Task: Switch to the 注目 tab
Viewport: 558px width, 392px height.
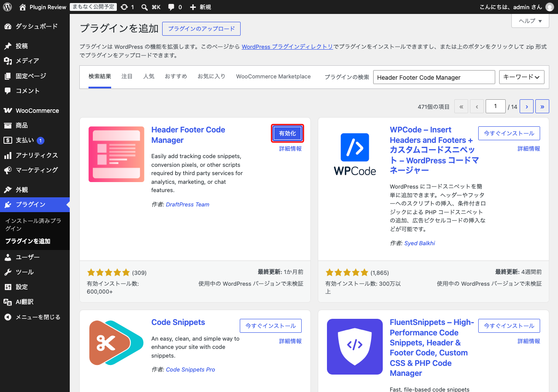Action: coord(127,77)
